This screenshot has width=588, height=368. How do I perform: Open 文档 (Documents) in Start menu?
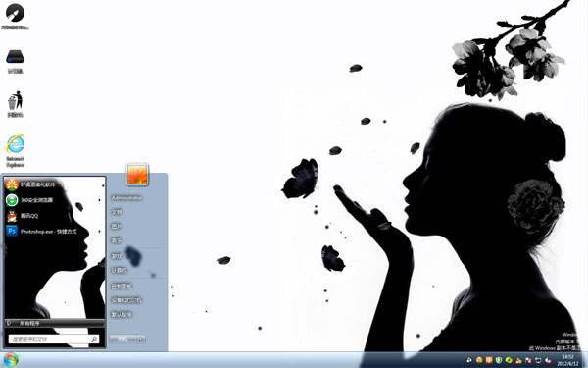click(117, 212)
